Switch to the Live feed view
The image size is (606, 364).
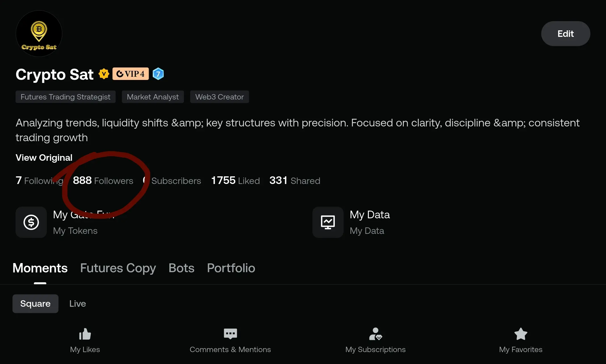77,303
